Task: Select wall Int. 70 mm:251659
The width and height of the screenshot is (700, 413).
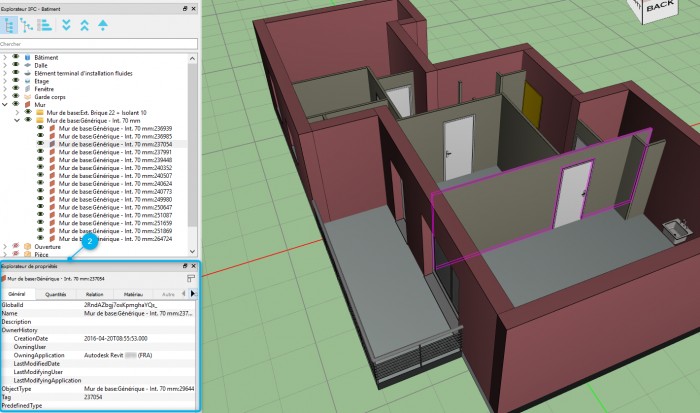Action: point(115,223)
